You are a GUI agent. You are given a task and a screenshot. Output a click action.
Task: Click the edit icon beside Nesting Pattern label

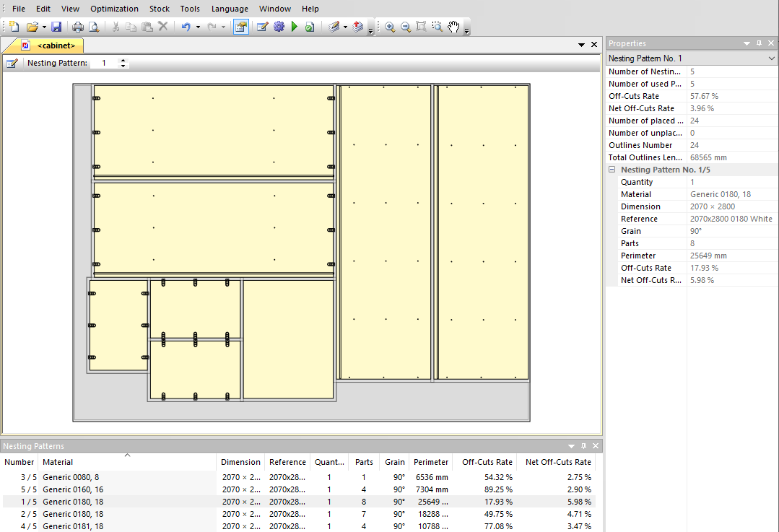12,63
